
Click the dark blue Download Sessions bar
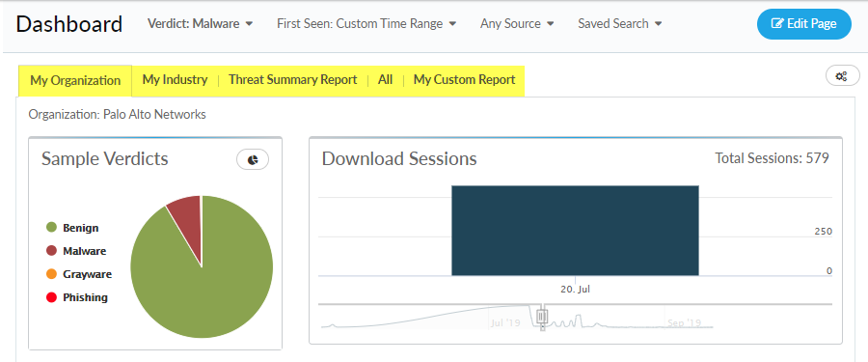click(x=575, y=230)
